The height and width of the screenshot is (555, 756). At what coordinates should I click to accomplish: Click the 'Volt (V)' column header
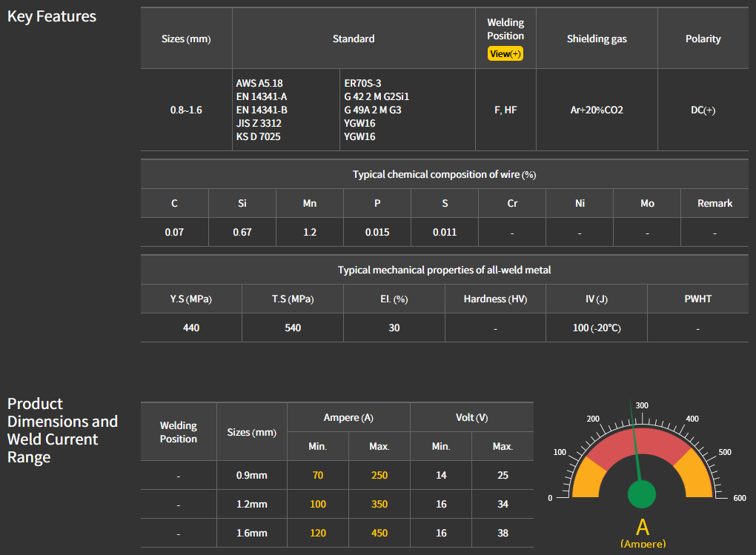point(471,418)
